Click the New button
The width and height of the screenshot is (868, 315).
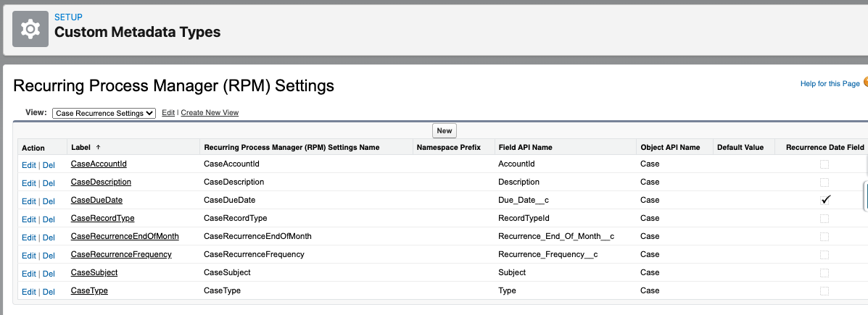445,131
